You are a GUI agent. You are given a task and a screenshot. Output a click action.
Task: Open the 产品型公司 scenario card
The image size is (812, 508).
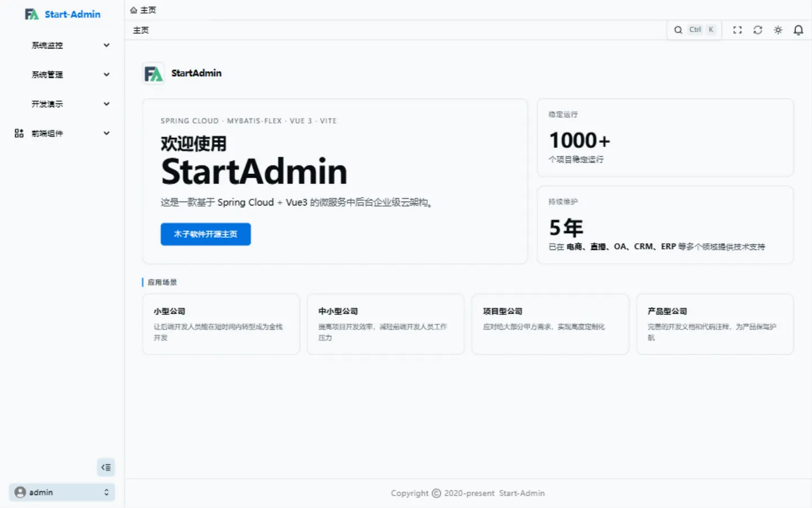pyautogui.click(x=715, y=324)
